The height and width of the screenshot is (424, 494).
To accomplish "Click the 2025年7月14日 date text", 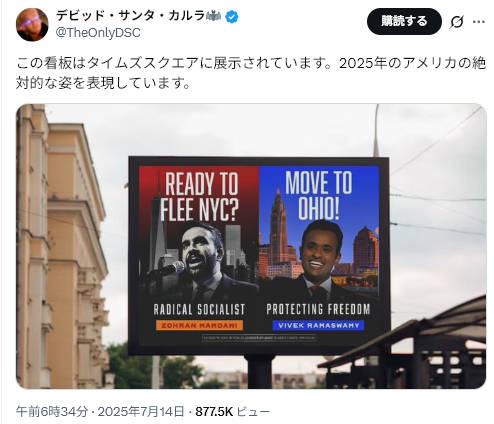I will point(141,412).
